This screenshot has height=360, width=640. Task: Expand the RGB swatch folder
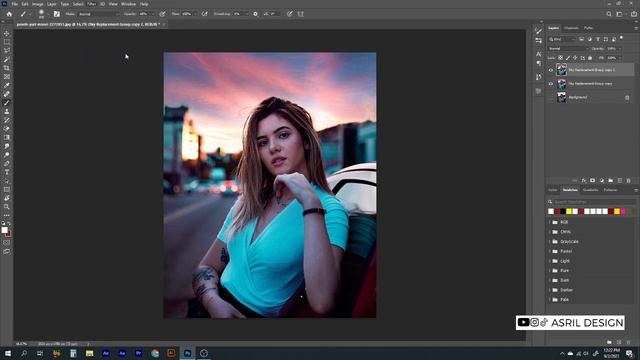[x=550, y=222]
